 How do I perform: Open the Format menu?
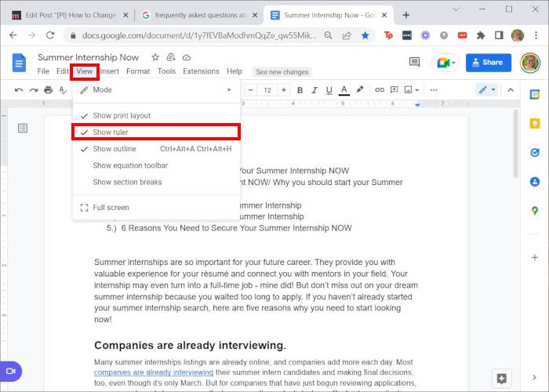pyautogui.click(x=138, y=71)
